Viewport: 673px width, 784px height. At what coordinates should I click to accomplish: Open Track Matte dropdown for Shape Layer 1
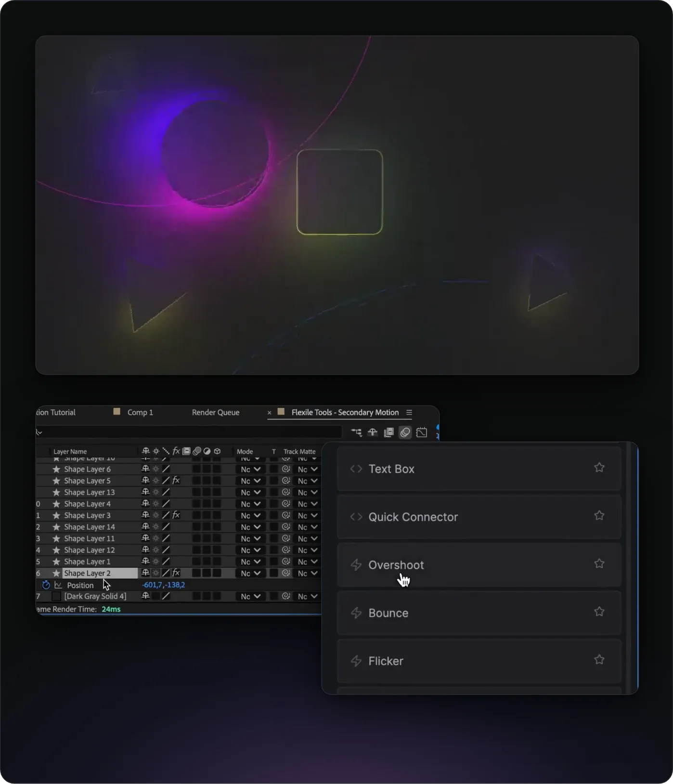[308, 562]
